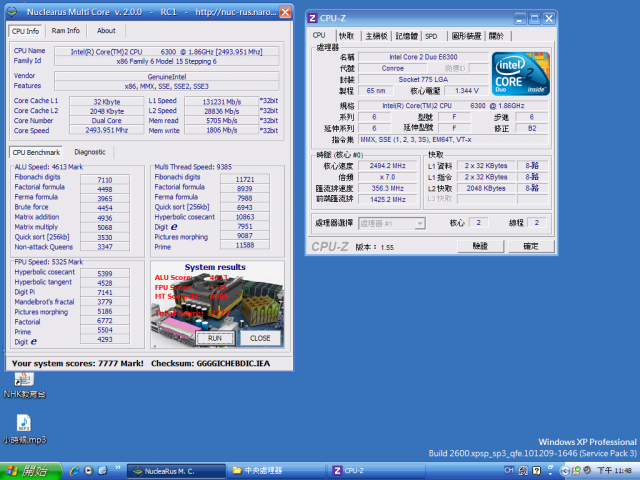The height and width of the screenshot is (480, 640).
Task: Click the Total Score 7777 result
Action: coord(192,313)
